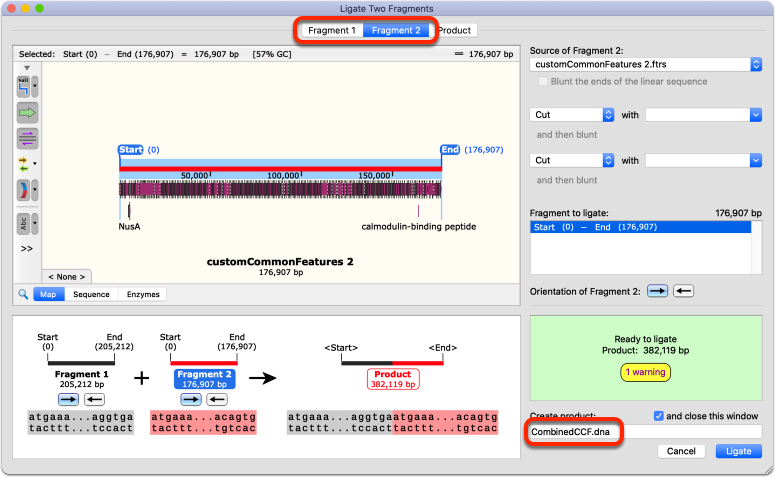Click the '[57% GC]' selection readout
The height and width of the screenshot is (477, 775).
(x=272, y=54)
